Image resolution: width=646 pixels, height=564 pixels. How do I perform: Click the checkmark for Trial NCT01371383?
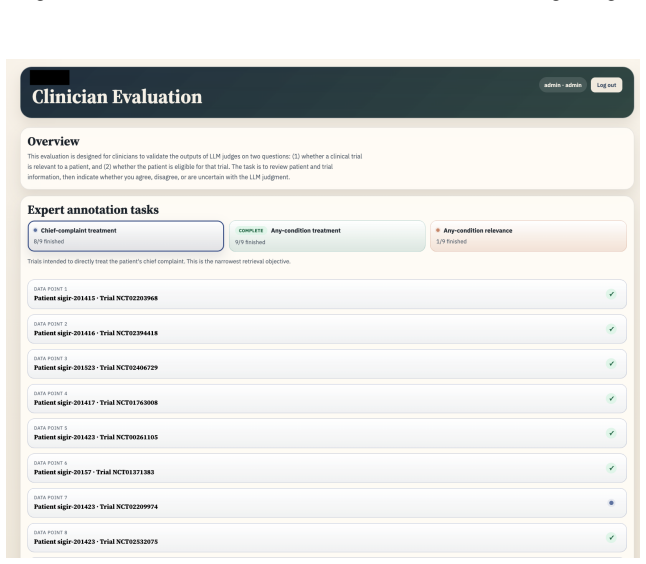pyautogui.click(x=611, y=468)
